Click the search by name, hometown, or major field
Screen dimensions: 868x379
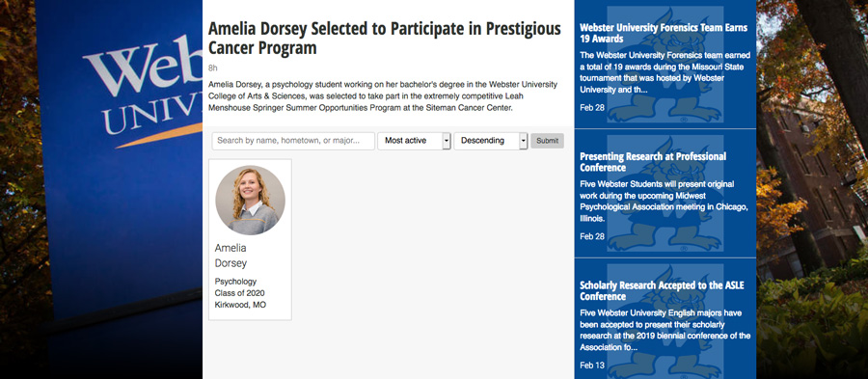[293, 141]
